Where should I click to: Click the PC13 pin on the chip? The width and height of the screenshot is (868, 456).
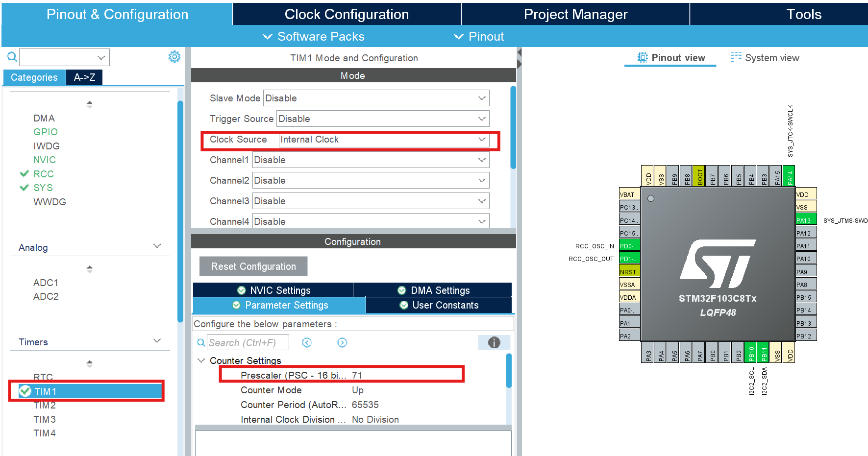pos(630,207)
